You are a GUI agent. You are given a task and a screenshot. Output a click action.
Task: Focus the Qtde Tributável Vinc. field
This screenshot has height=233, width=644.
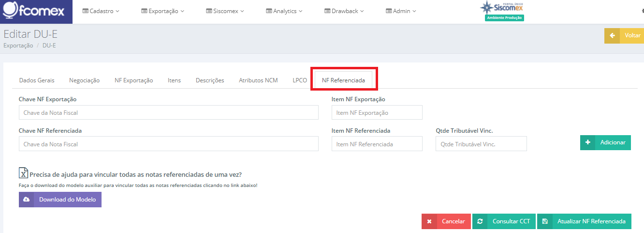pos(481,144)
